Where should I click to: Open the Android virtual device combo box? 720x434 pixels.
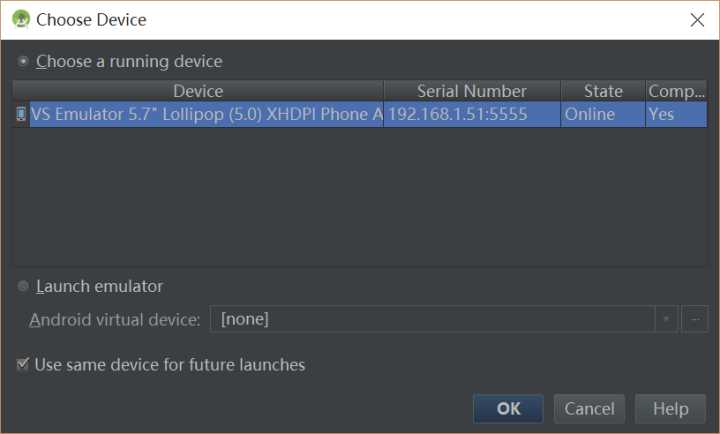pos(435,320)
